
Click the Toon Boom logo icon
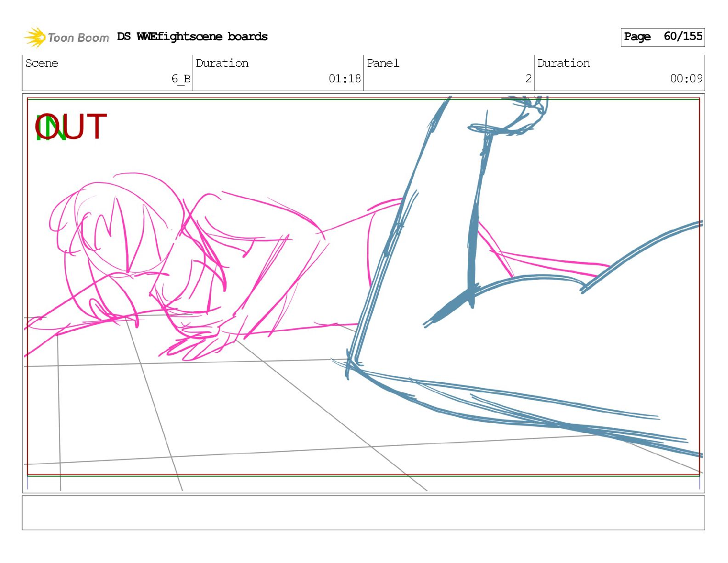pos(35,37)
